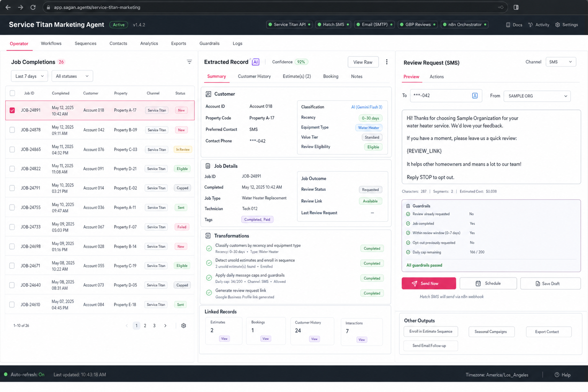Screen dimensions: 588x392
Task: Open the Guardrails tab in top navigation
Action: (x=209, y=43)
